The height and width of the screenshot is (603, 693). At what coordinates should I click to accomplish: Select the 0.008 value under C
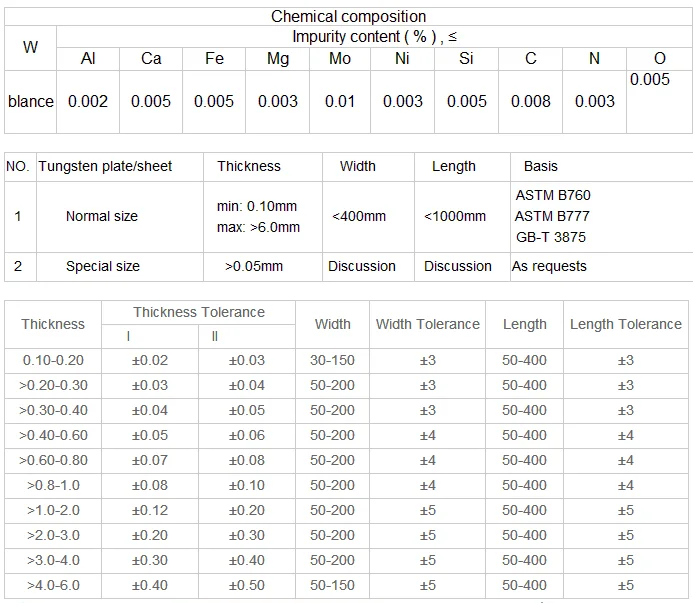pyautogui.click(x=530, y=102)
